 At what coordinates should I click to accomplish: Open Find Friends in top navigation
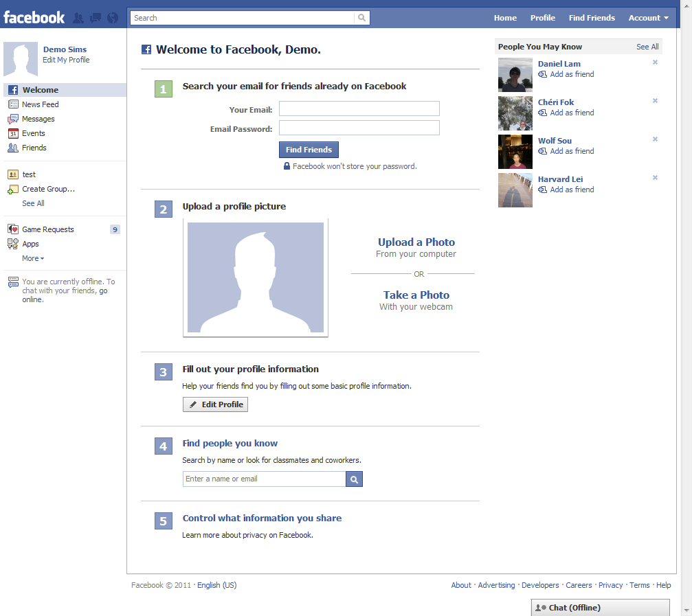[592, 18]
